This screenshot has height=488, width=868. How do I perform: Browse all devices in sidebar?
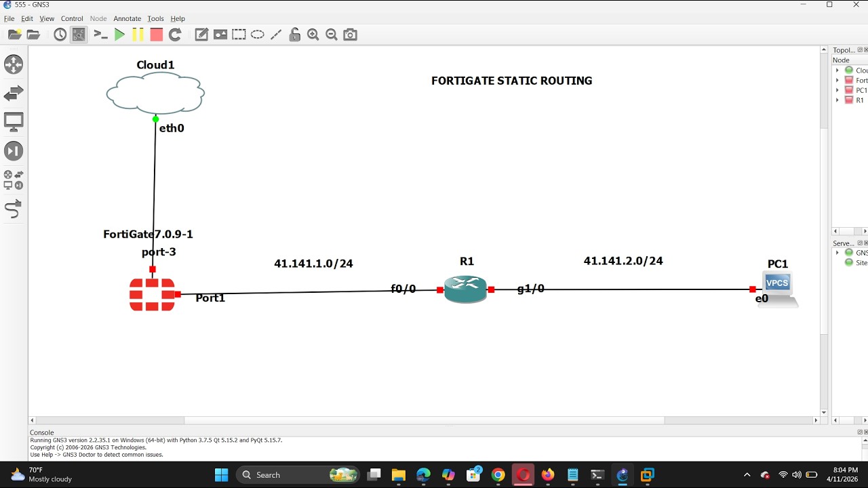[x=14, y=180]
